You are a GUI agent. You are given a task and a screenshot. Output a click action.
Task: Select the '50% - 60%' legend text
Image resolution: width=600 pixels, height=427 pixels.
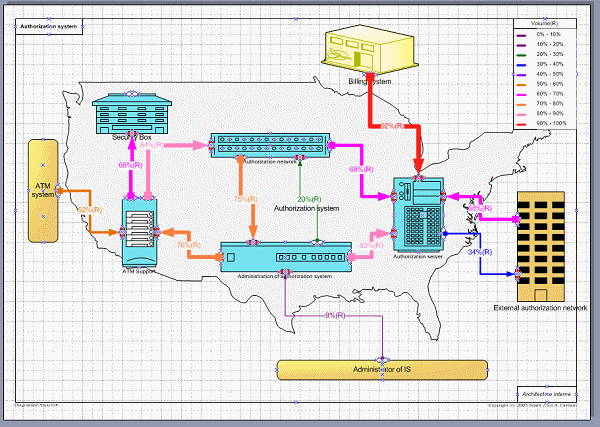click(550, 84)
